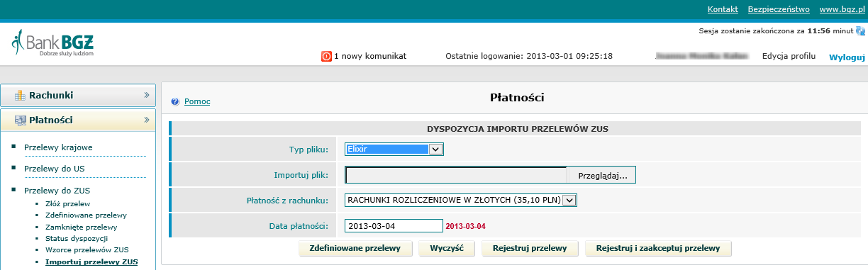Open Złóż przelew submenu item
868x270 pixels.
67,203
